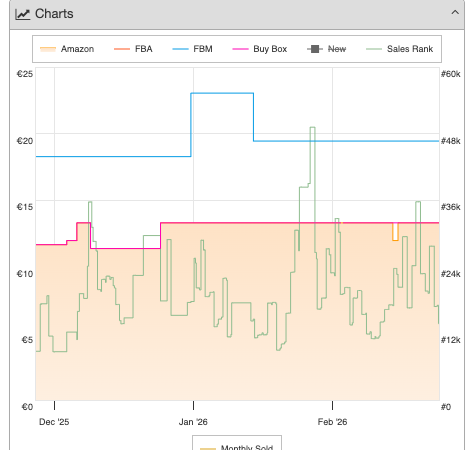474x450 pixels.
Task: Toggle the Amazon series in the legend
Action: [x=67, y=49]
